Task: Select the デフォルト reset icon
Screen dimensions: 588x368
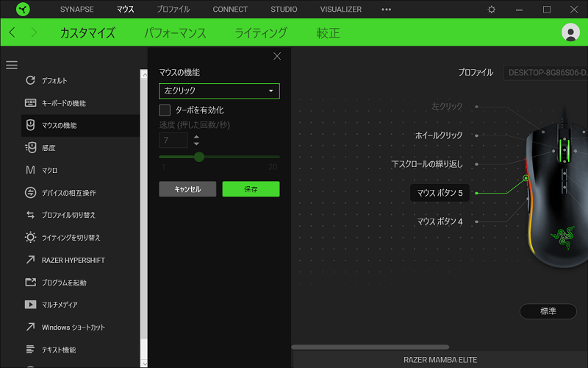Action: 30,80
